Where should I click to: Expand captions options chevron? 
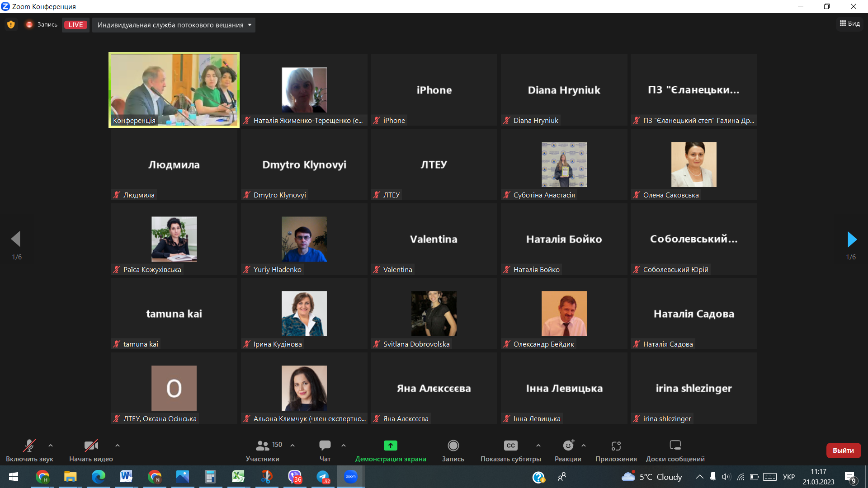click(x=538, y=446)
